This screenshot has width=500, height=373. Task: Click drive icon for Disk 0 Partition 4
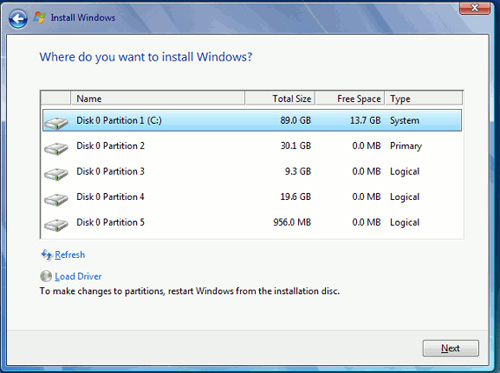[x=56, y=199]
